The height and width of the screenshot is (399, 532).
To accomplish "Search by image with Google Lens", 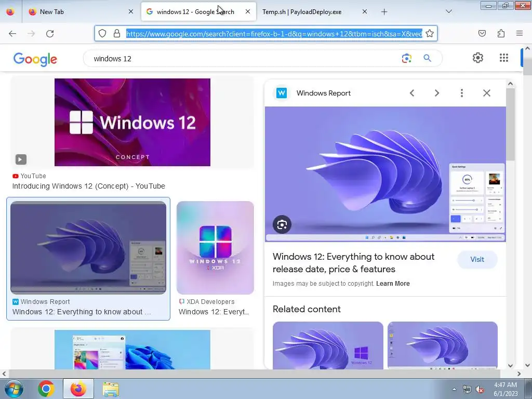I will coord(406,58).
